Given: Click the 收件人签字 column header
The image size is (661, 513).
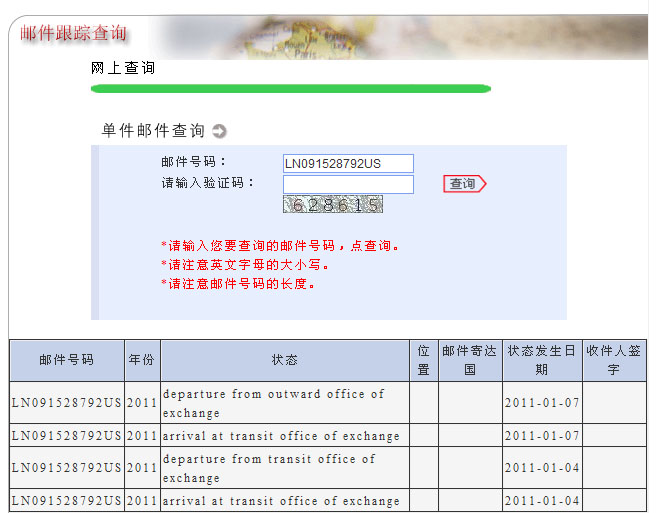Looking at the screenshot, I should (x=614, y=360).
